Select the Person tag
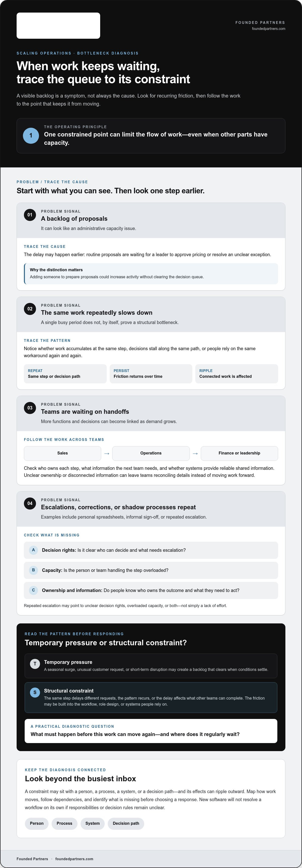 coord(37,823)
